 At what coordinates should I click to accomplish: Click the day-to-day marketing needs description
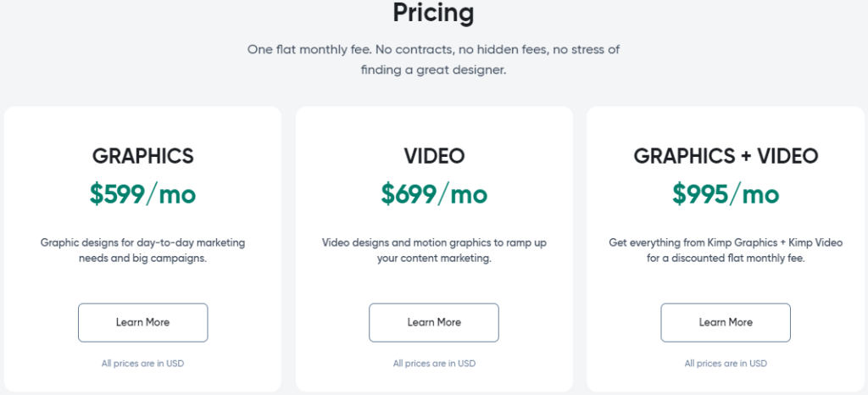click(x=142, y=250)
